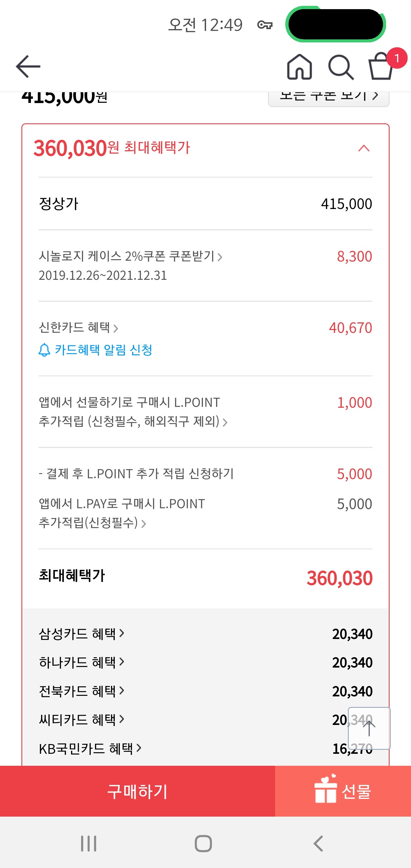Viewport: 411px width, 868px height.
Task: Open KB국민카드 혜택 details
Action: pyautogui.click(x=90, y=749)
